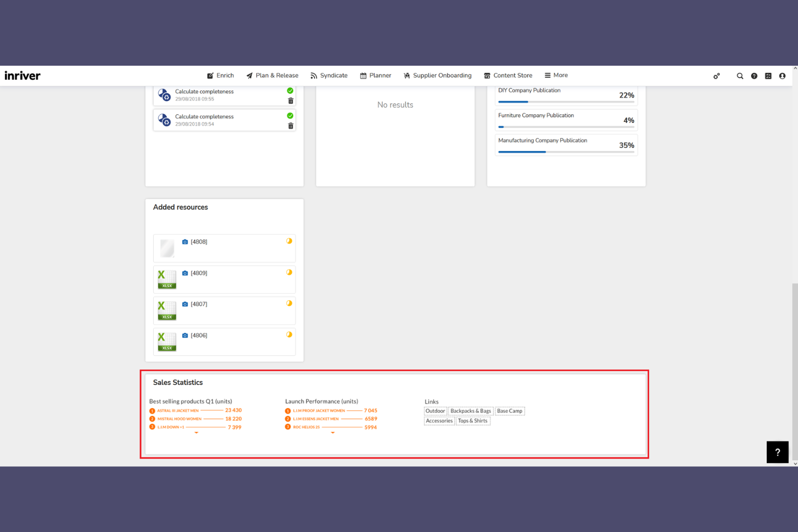Open the More menu
Screen dimensions: 798x532
click(556, 75)
